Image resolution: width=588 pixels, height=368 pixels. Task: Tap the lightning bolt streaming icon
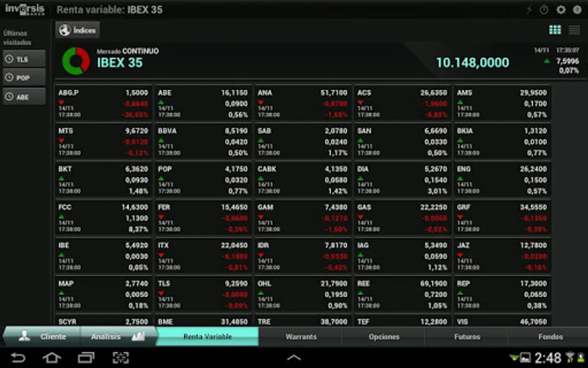(529, 9)
